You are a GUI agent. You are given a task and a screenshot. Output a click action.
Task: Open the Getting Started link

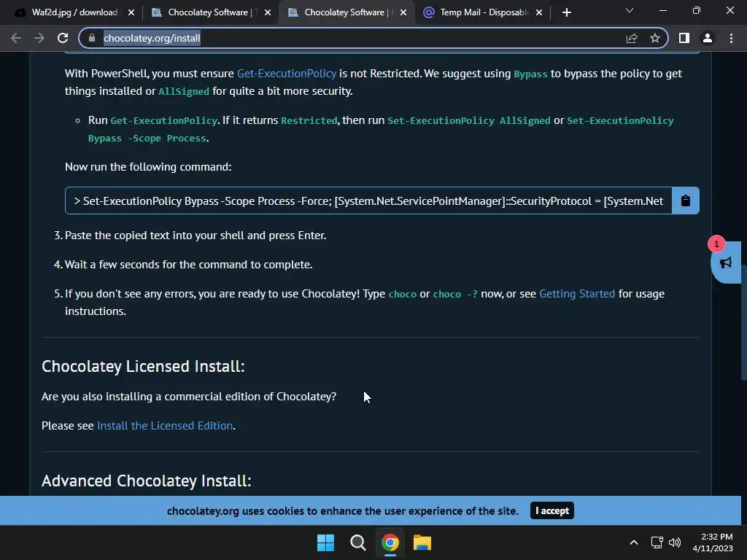[577, 293]
